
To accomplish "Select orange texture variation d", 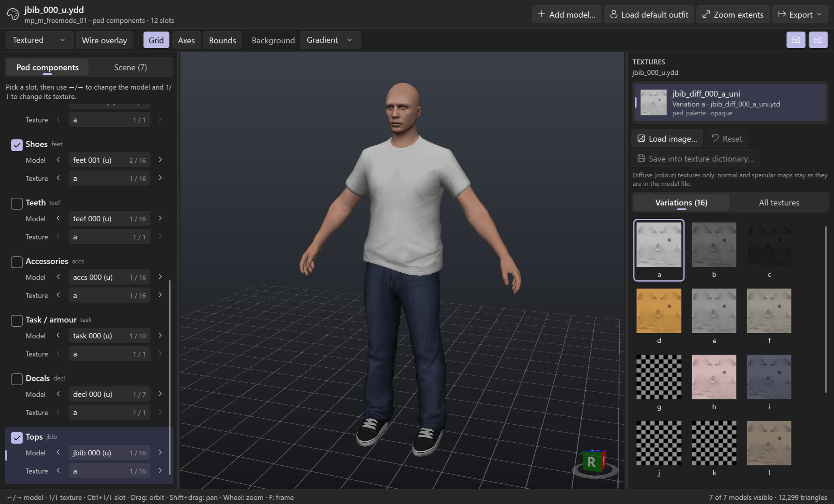I will click(659, 316).
